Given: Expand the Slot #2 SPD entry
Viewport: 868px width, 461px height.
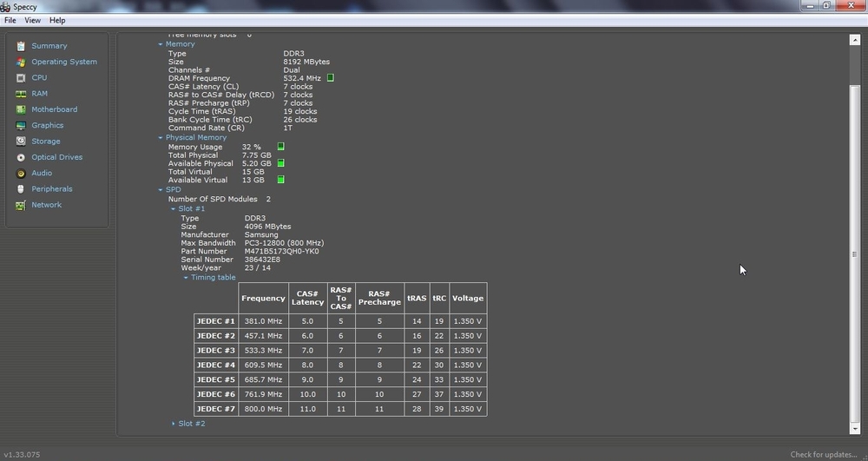Looking at the screenshot, I should (174, 424).
